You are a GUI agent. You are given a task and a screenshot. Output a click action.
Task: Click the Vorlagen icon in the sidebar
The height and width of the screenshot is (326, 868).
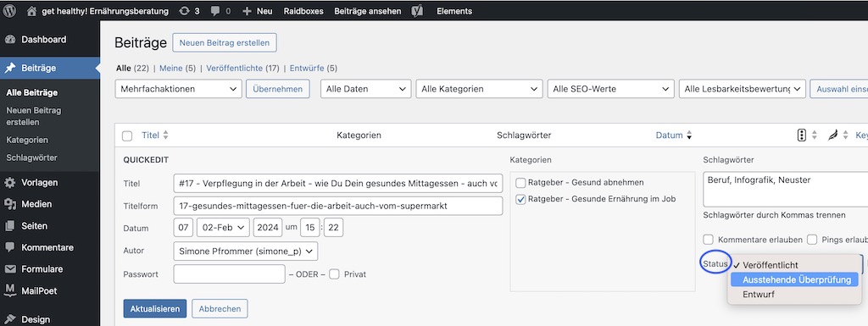pos(10,182)
